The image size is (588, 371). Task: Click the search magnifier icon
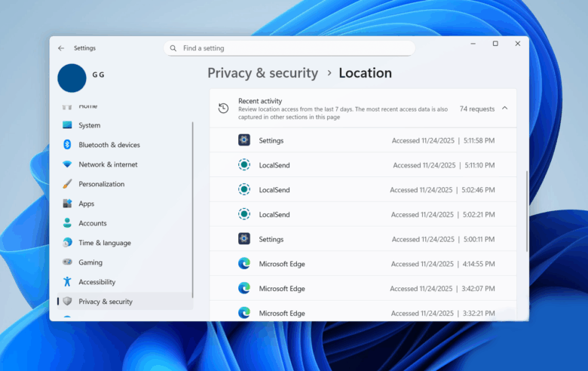point(174,48)
